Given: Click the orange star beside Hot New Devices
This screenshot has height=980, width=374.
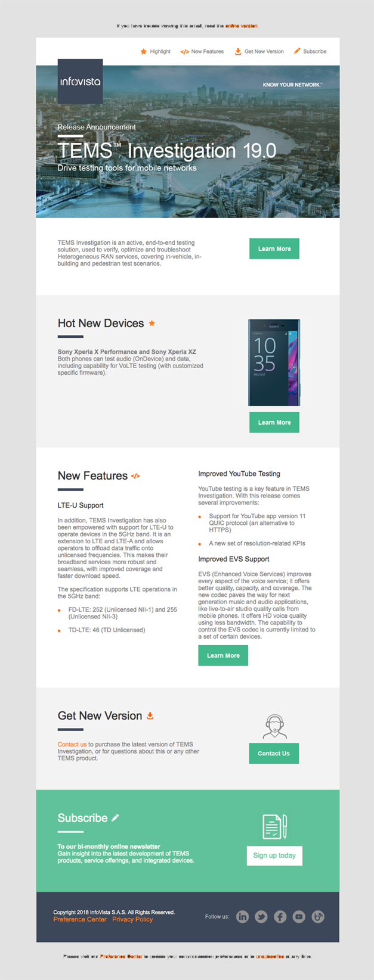Looking at the screenshot, I should 152,323.
